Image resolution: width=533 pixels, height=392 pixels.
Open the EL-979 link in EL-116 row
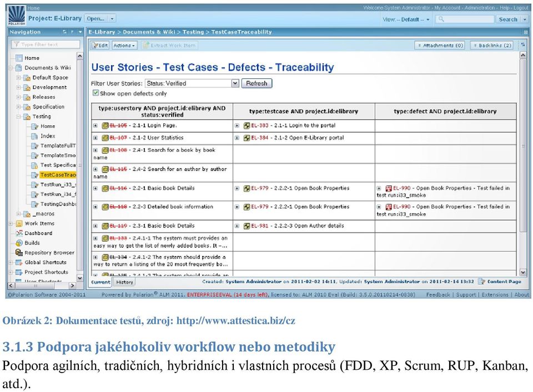point(260,188)
